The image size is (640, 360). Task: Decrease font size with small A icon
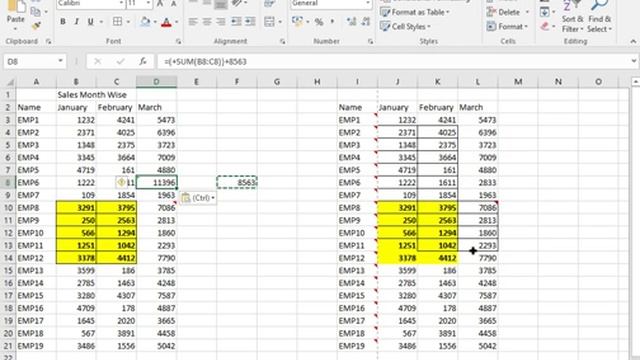(x=173, y=4)
